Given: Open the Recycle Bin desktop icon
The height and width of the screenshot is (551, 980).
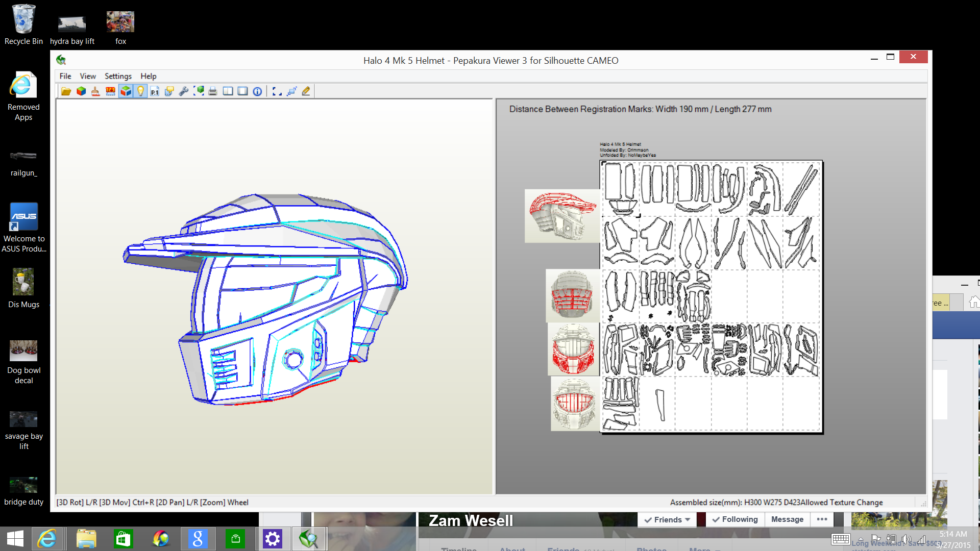Looking at the screenshot, I should tap(23, 24).
